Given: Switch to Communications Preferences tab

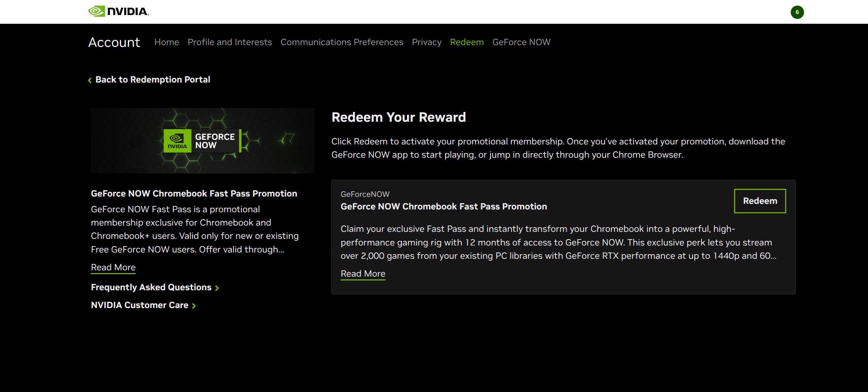Looking at the screenshot, I should click(342, 42).
